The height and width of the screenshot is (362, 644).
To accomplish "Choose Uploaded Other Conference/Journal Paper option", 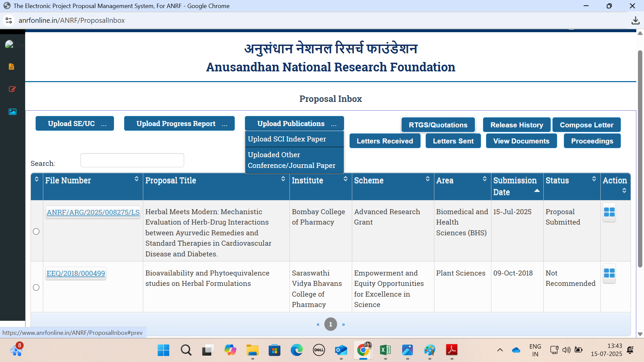I will coord(291,160).
